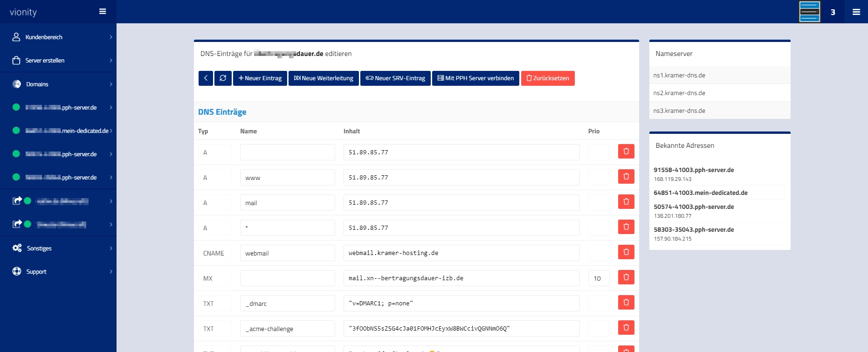The height and width of the screenshot is (352, 868).
Task: Click the webmail.kramer-hosting.de content field
Action: click(462, 253)
